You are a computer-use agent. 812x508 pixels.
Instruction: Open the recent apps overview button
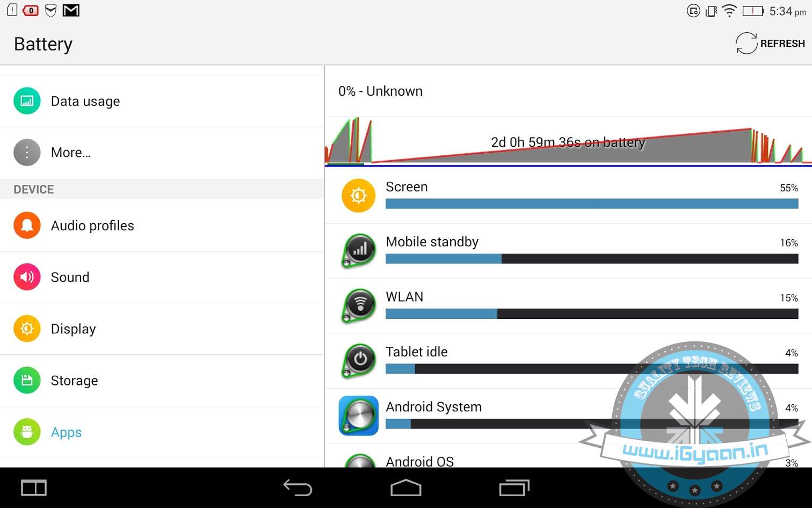coord(514,488)
